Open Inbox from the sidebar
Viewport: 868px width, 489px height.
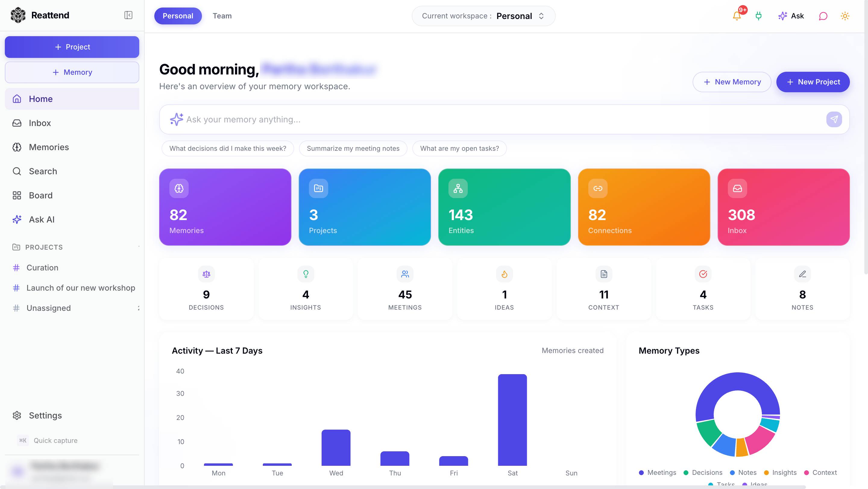tap(39, 123)
